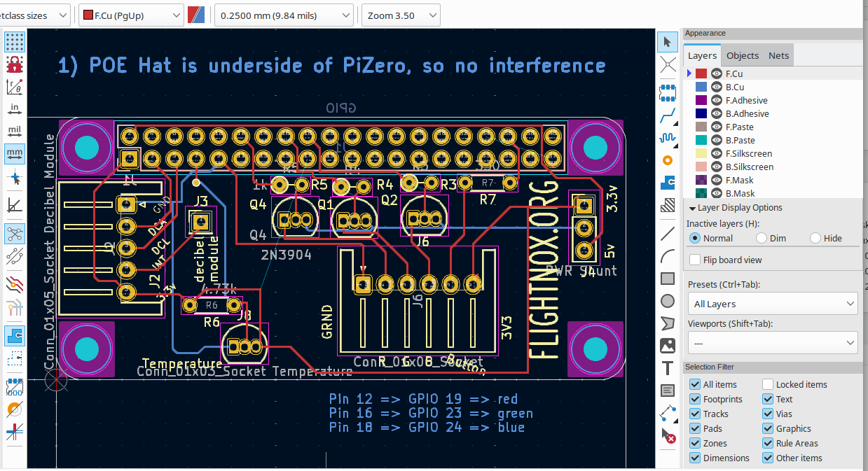Select the Draw Arc tool
This screenshot has height=471, width=868.
point(668,255)
